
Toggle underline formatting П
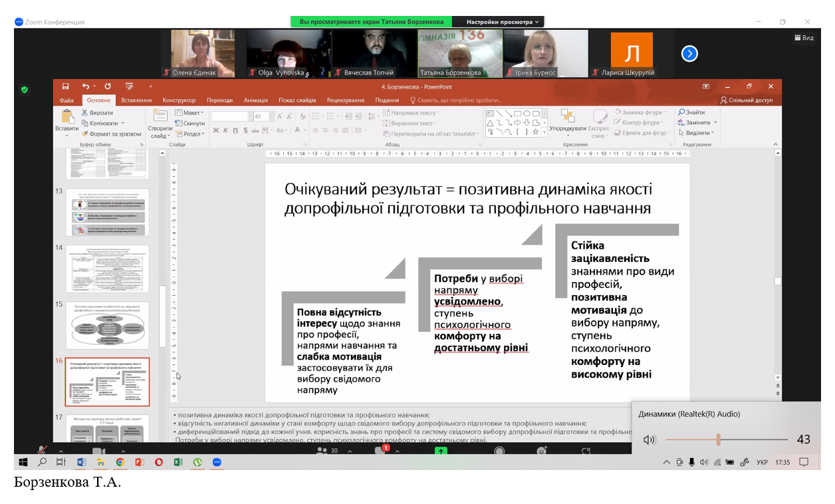(x=235, y=130)
